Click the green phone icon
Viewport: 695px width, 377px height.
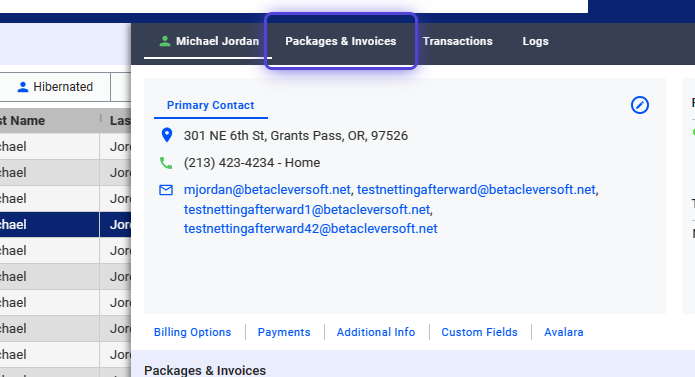tap(166, 163)
